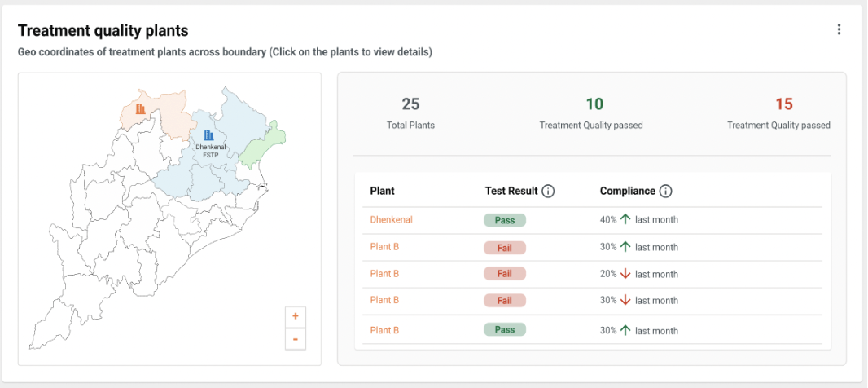Click the Test Result info icon
This screenshot has width=868, height=388.
(x=548, y=192)
